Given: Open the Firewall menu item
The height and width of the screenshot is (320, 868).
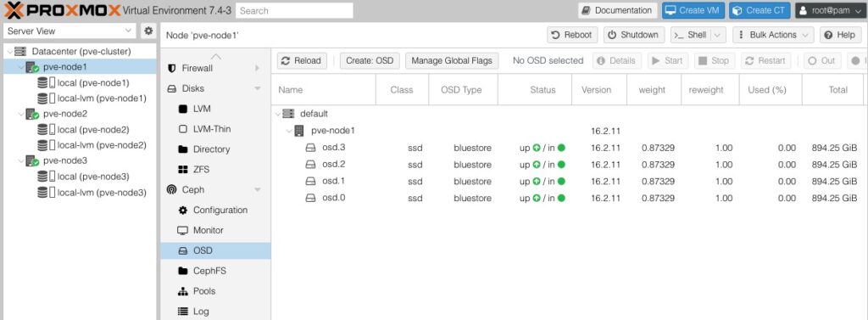Looking at the screenshot, I should 197,68.
